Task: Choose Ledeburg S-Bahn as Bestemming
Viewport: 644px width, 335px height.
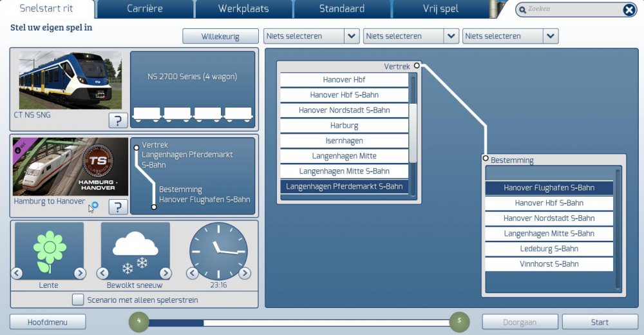Action: (549, 249)
